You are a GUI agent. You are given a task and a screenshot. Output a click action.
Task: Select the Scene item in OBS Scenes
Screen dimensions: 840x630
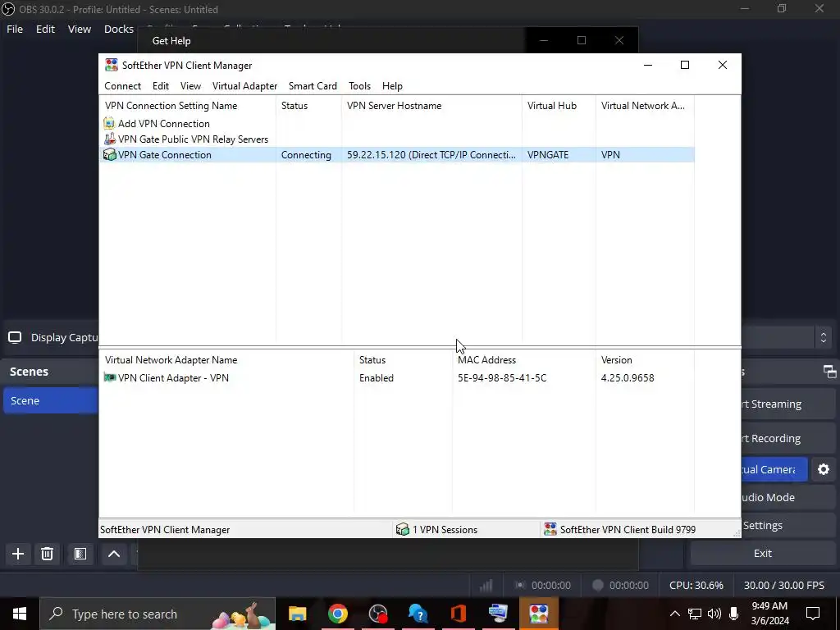click(50, 400)
